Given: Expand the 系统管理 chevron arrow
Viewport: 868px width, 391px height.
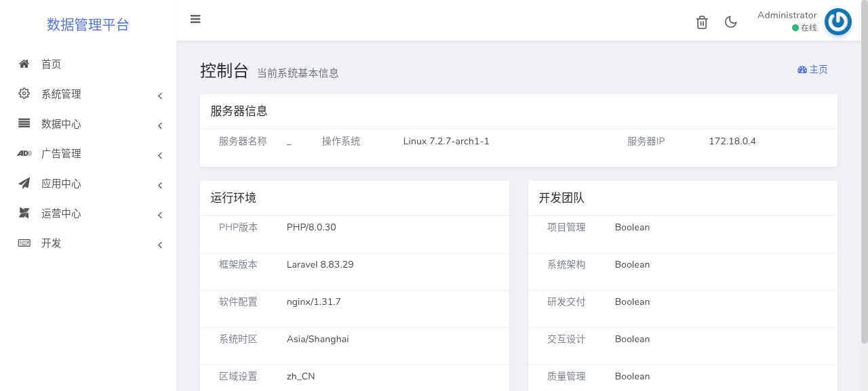Looking at the screenshot, I should [x=160, y=96].
